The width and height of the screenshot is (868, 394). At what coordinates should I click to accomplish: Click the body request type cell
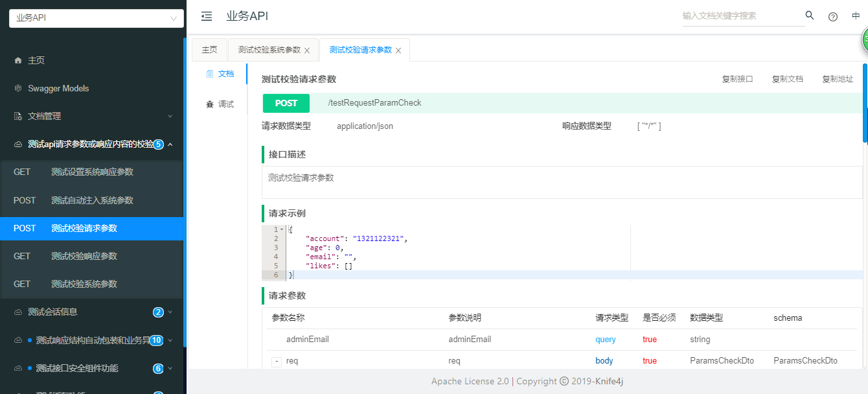click(604, 361)
